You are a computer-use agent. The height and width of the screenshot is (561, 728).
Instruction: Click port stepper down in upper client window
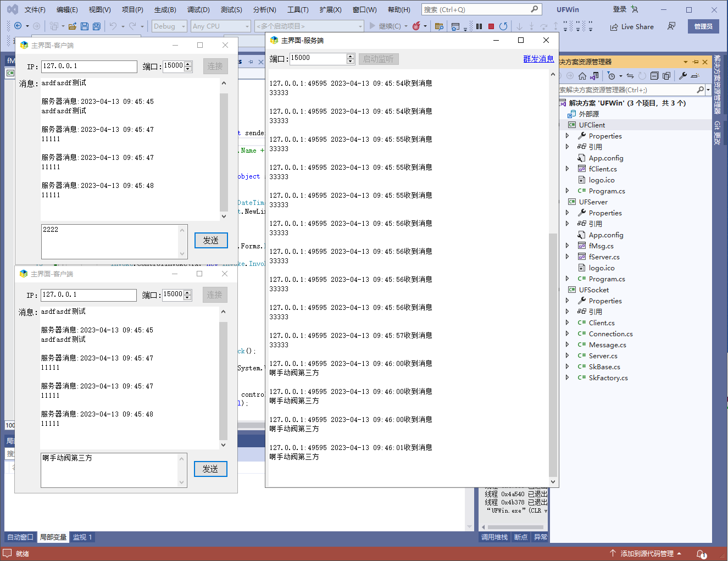click(188, 69)
